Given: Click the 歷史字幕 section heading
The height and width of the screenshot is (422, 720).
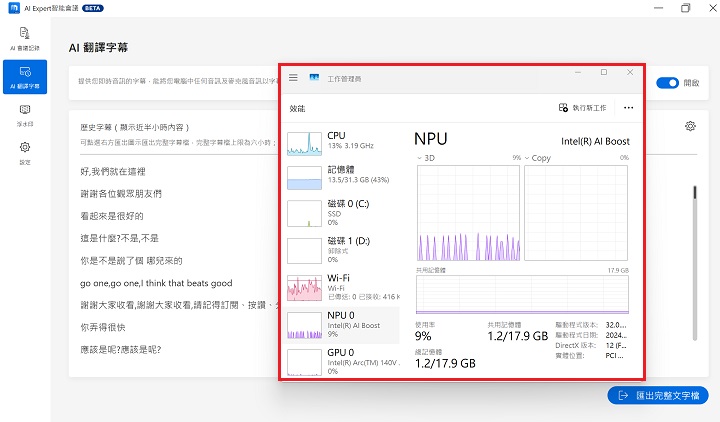Looking at the screenshot, I should pyautogui.click(x=135, y=127).
